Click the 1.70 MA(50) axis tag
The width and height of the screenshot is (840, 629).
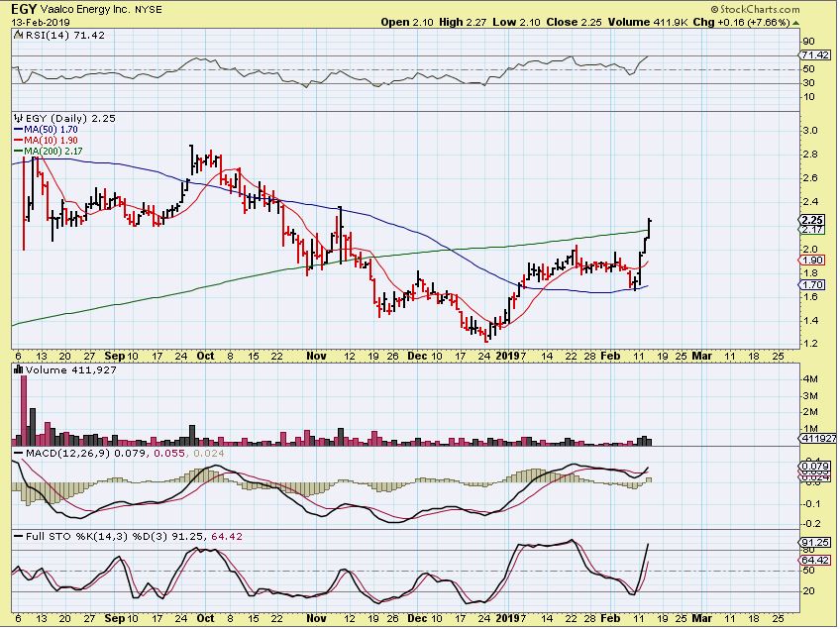[x=813, y=285]
